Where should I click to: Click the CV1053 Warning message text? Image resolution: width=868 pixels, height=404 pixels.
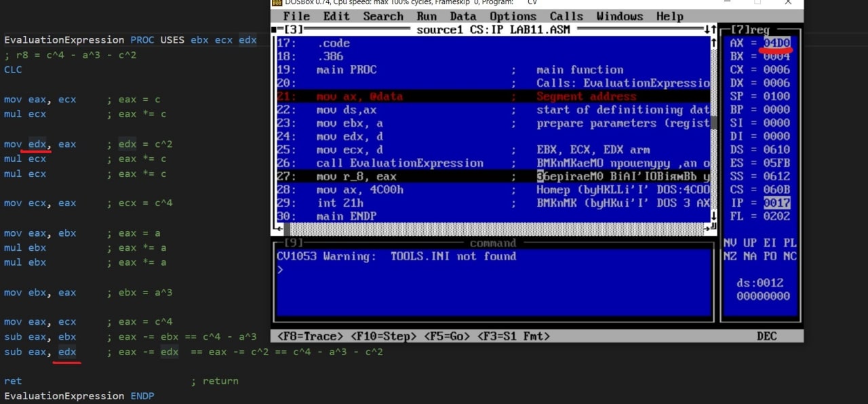point(396,256)
